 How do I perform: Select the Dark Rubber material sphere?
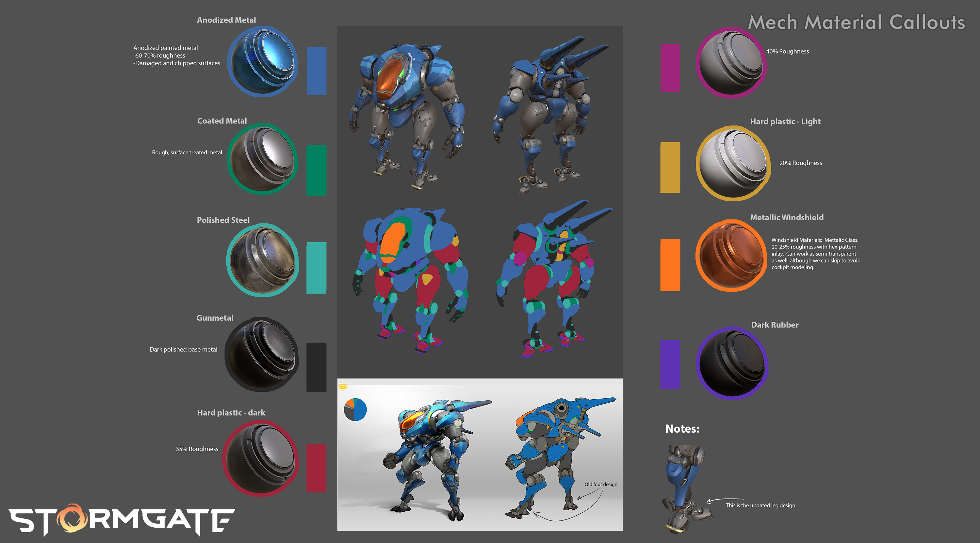[x=732, y=363]
